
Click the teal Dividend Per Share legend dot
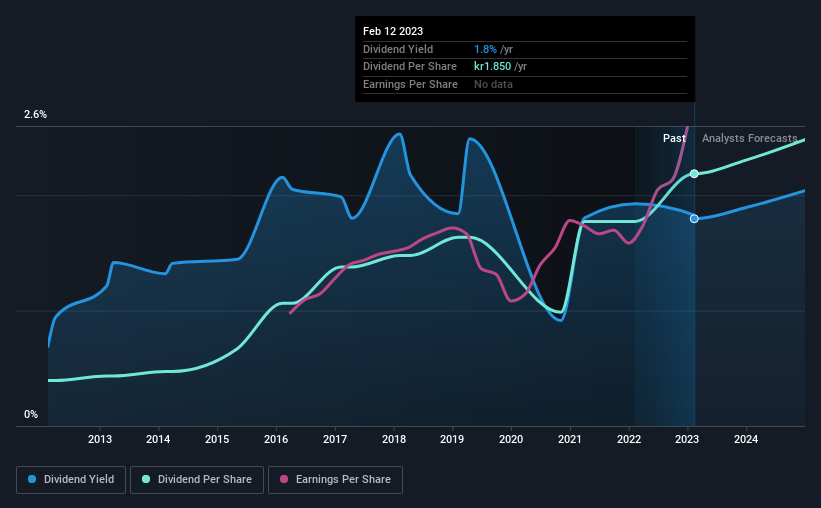click(x=146, y=479)
